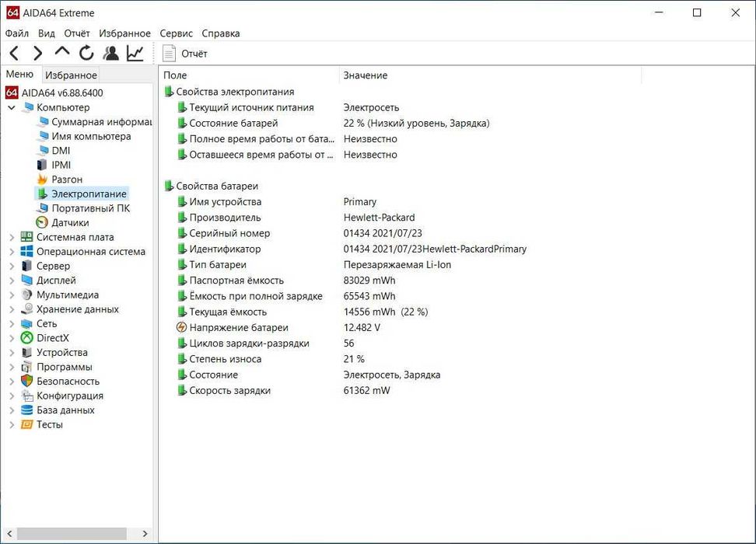756x544 pixels.
Task: Open the Датчики sensor item
Action: [x=70, y=222]
